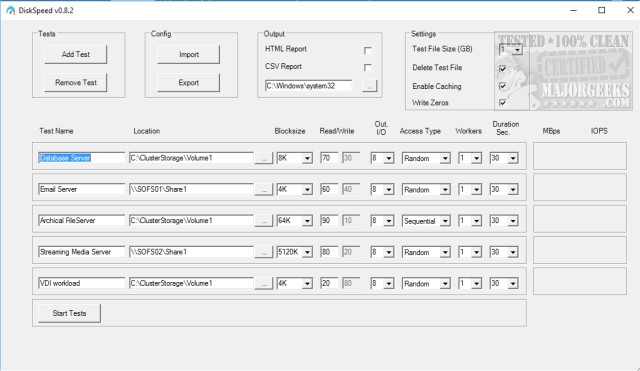Enable the CSV Report checkbox
This screenshot has width=640, height=371.
pyautogui.click(x=367, y=67)
